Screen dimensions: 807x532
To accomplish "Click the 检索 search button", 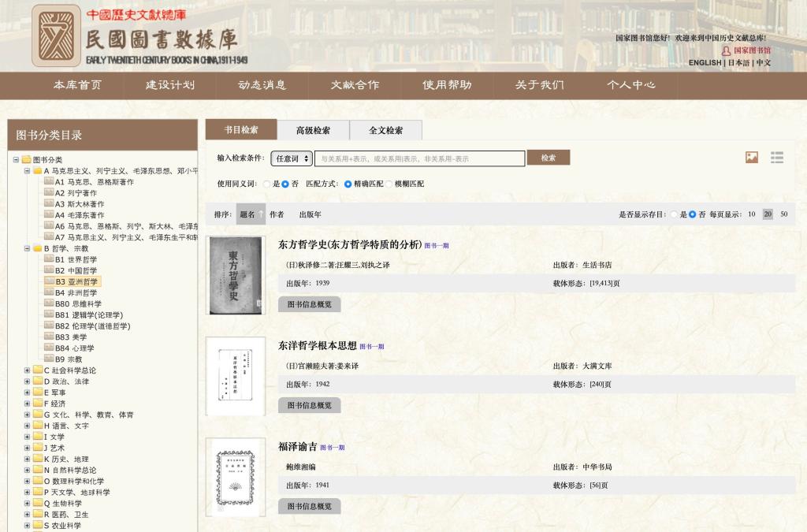I will coord(548,158).
